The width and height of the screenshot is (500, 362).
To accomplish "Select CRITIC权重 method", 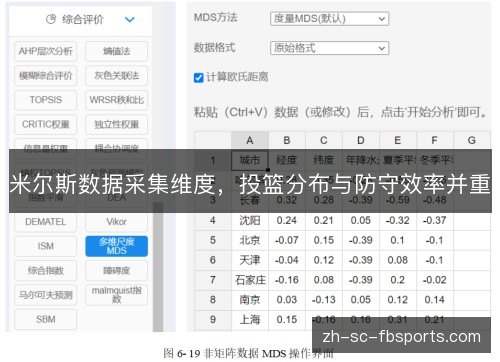I will tap(46, 124).
